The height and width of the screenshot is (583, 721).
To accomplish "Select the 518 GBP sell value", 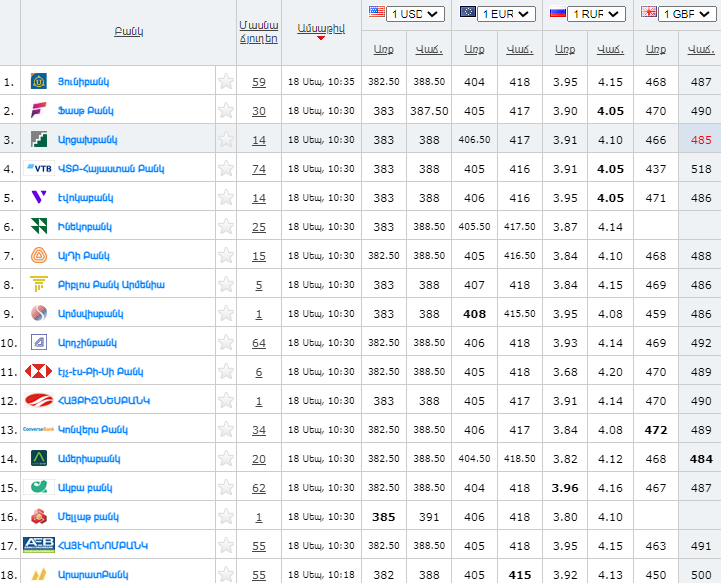I will [701, 169].
